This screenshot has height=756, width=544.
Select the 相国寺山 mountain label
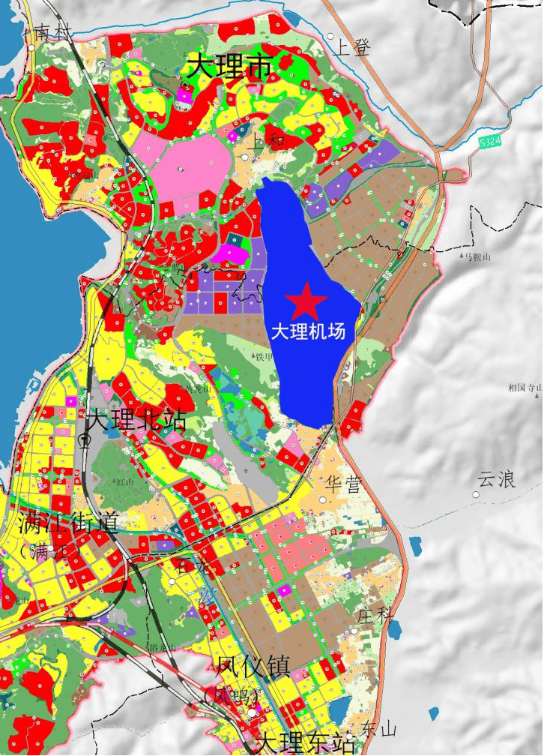tap(525, 387)
